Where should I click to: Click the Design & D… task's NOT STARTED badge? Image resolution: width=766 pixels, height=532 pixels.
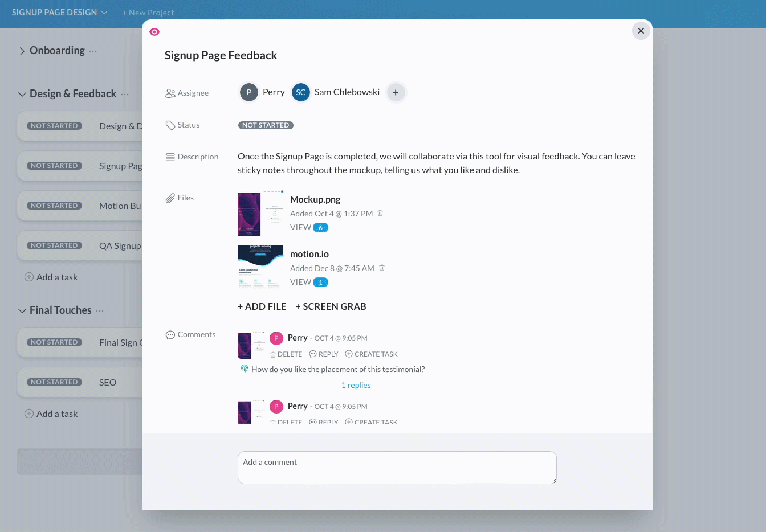point(54,126)
